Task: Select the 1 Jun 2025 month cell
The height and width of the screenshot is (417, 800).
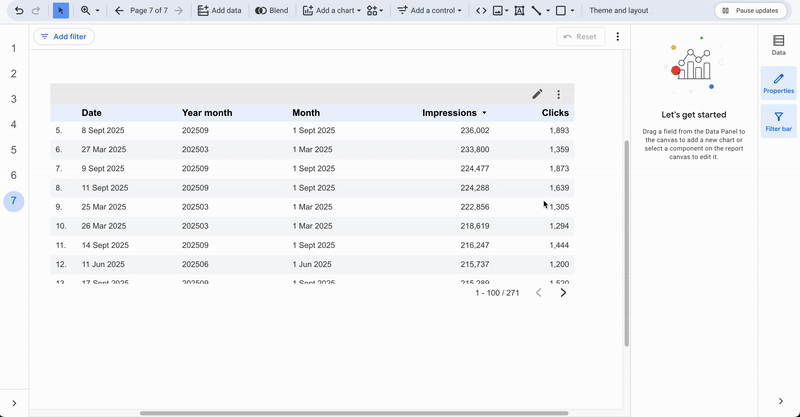Action: [312, 264]
